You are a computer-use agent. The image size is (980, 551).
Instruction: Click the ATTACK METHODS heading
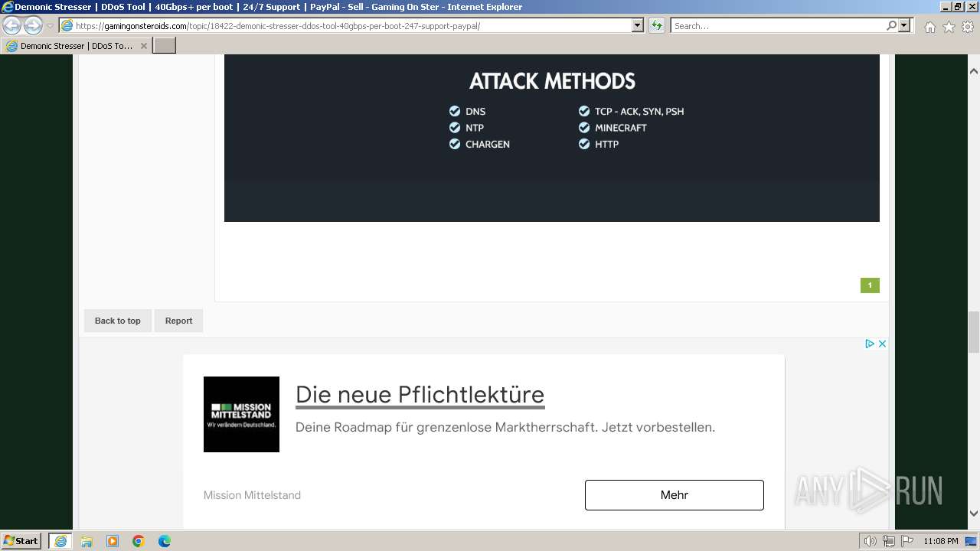click(x=552, y=81)
